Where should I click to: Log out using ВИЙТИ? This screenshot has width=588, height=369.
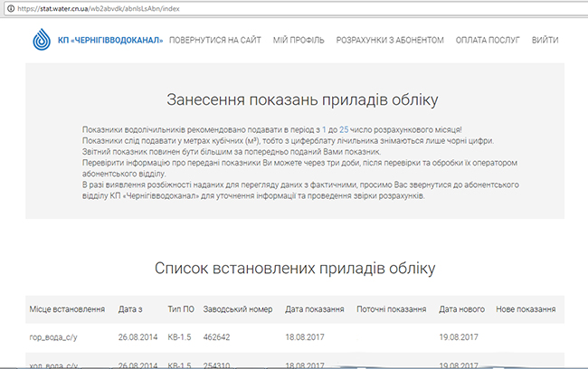(545, 41)
